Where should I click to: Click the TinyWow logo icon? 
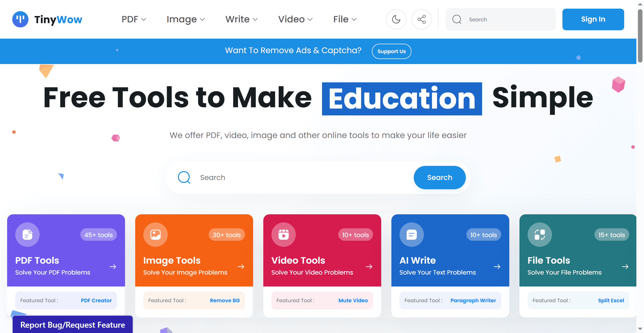20,19
